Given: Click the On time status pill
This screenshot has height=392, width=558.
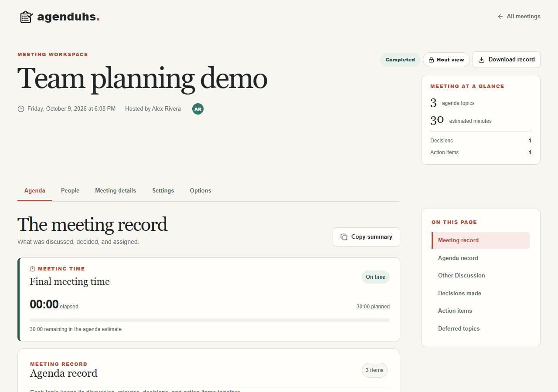Looking at the screenshot, I should [x=375, y=277].
